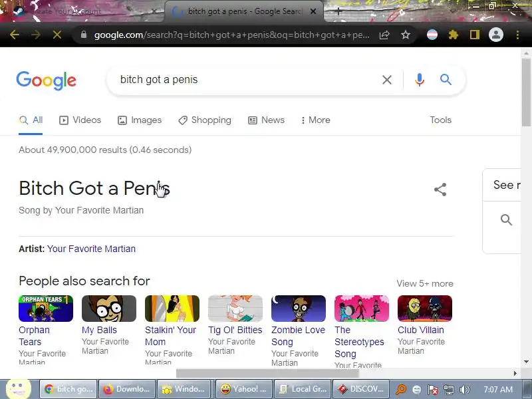This screenshot has height=399, width=532.
Task: Click the system clock 7:07 AM
Action: click(x=498, y=390)
